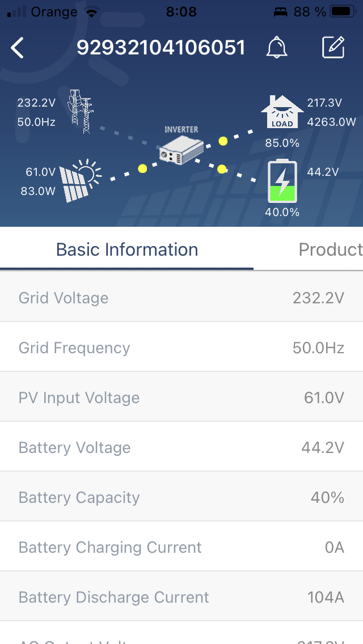This screenshot has height=644, width=363.
Task: Tap the back arrow icon
Action: (18, 48)
